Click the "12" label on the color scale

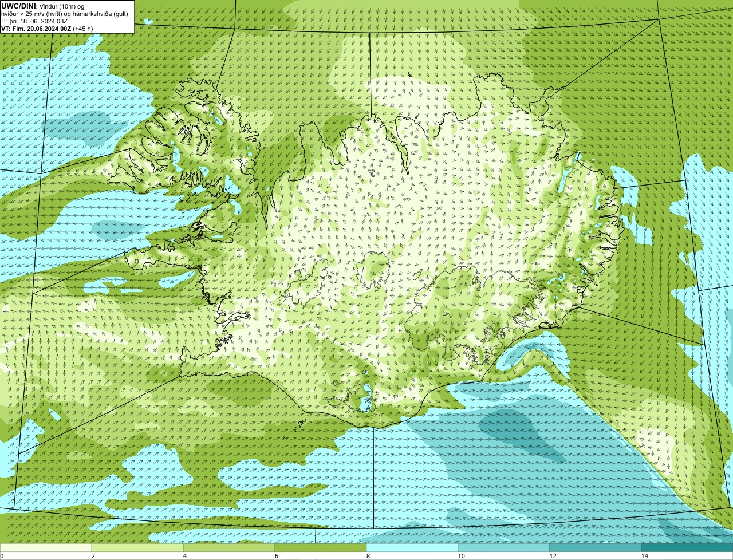click(x=553, y=556)
